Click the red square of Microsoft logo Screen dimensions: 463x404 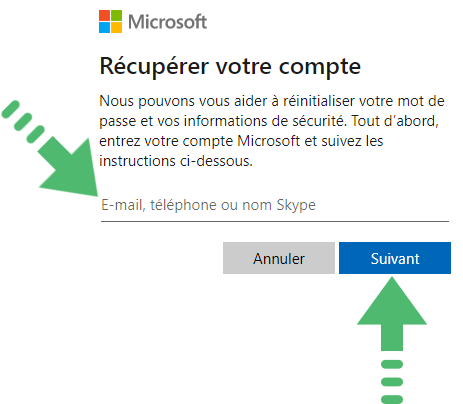coord(104,15)
